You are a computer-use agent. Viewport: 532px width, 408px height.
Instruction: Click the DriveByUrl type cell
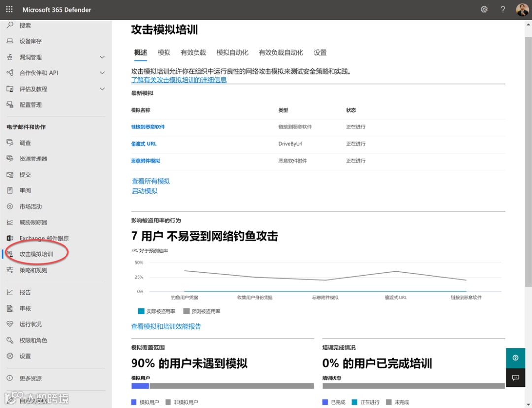pos(291,144)
